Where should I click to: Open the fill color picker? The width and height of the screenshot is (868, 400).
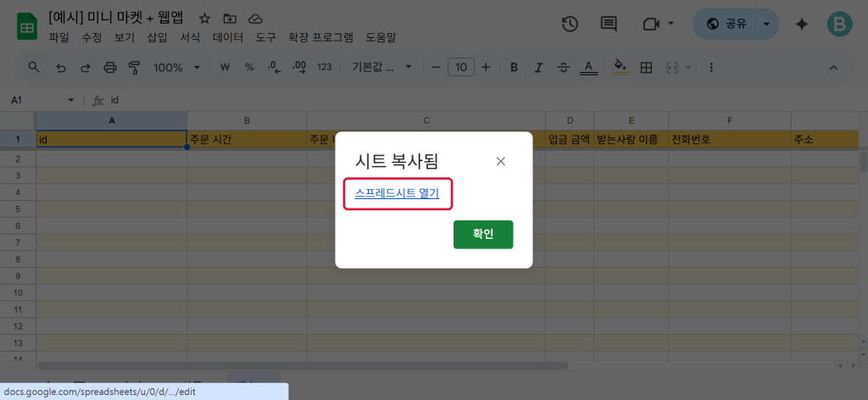click(x=620, y=67)
